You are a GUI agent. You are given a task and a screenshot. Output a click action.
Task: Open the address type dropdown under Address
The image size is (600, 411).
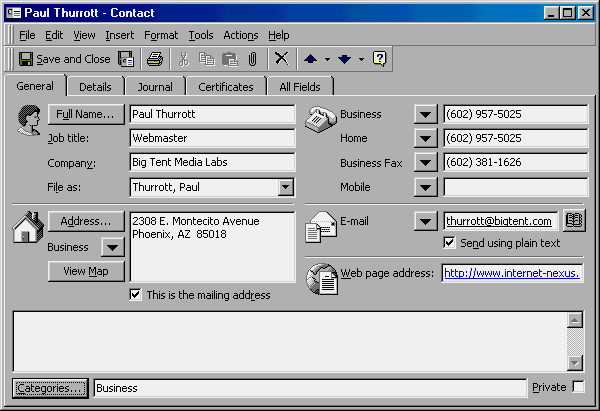(110, 247)
